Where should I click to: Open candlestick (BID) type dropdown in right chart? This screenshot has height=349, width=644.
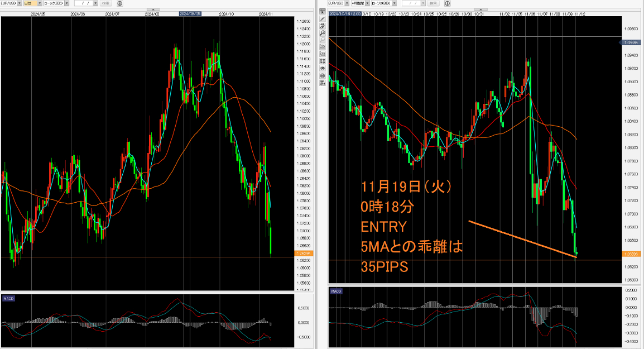(395, 3)
